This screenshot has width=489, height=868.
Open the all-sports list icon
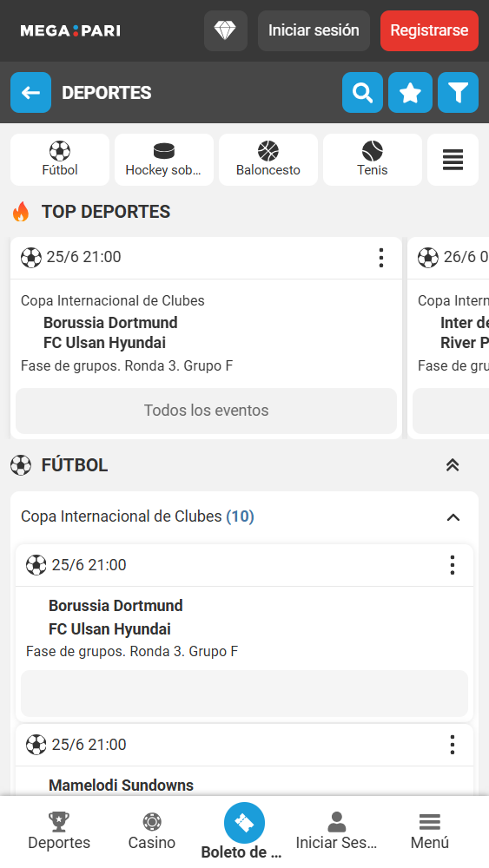(x=453, y=160)
